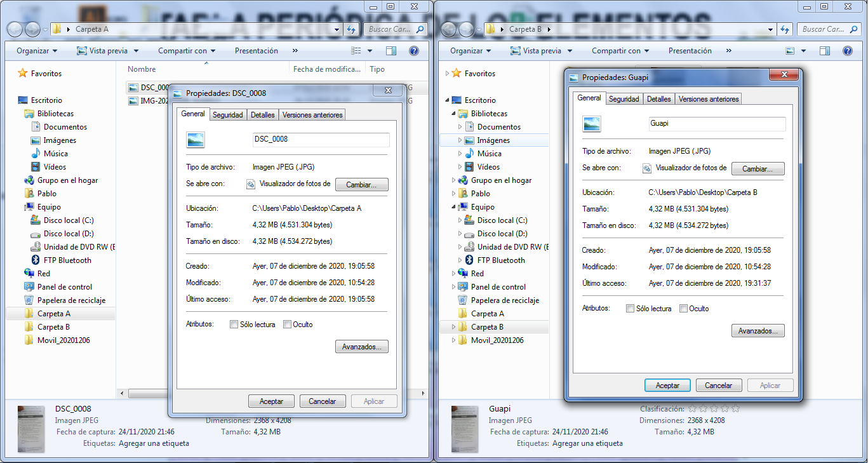
Task: Rate Guapi five stars in details pane
Action: (x=735, y=409)
